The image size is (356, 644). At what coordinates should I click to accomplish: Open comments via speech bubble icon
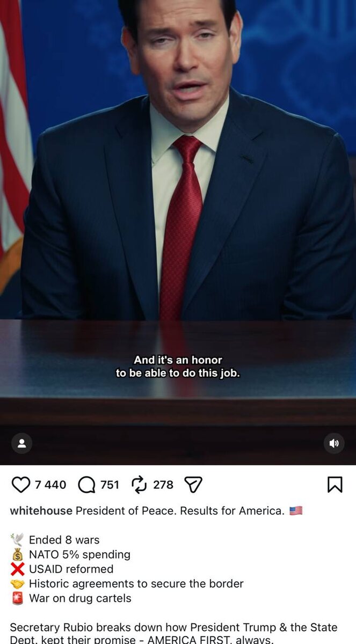pos(86,485)
